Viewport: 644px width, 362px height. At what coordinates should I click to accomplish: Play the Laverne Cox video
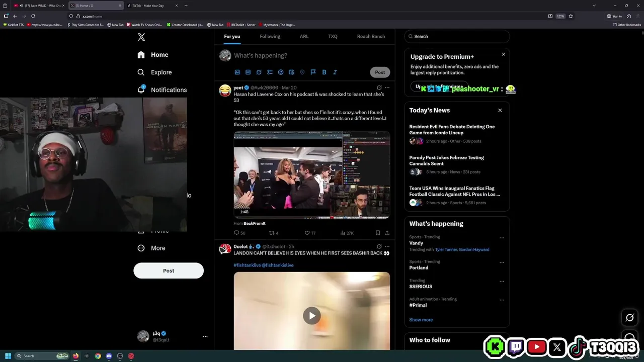click(x=311, y=175)
